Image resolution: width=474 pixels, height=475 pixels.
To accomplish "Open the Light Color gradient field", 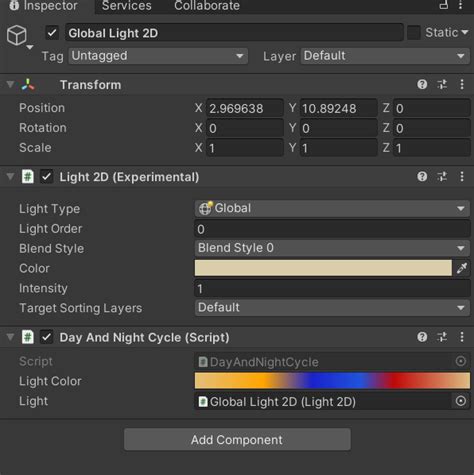I will click(x=332, y=381).
